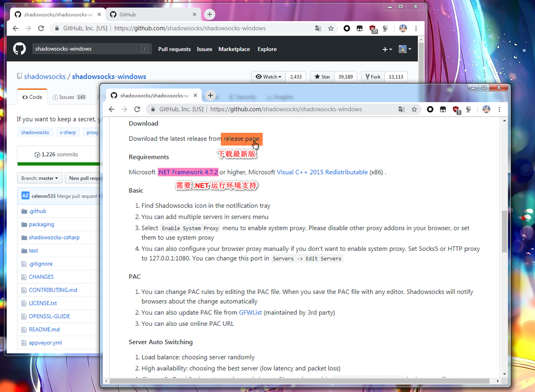Image resolution: width=535 pixels, height=392 pixels.
Task: Switch to the Code repository tab
Action: (x=32, y=97)
